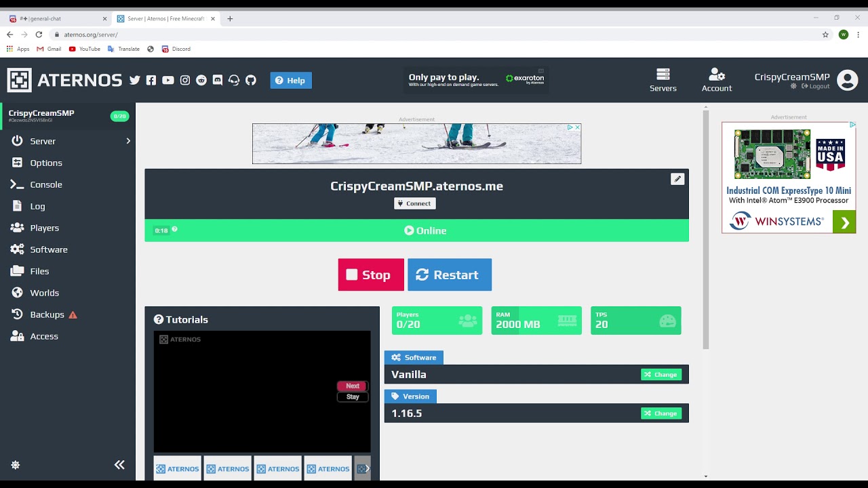Click the Version label tab
The image size is (868, 488).
tap(410, 396)
